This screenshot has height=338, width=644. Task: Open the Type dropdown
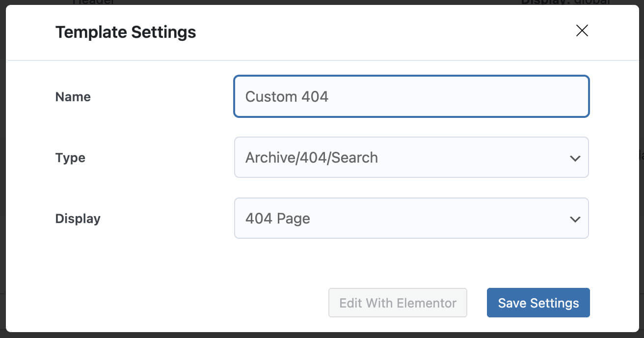(411, 157)
